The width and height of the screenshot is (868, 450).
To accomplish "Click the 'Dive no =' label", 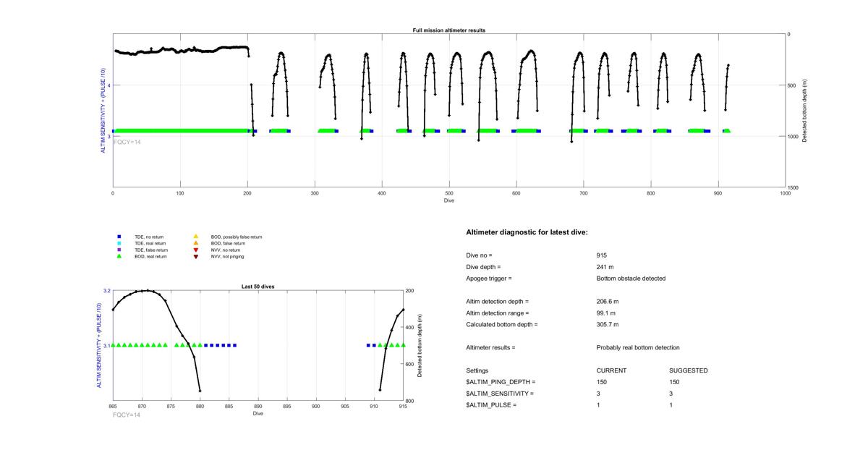I will [x=479, y=255].
